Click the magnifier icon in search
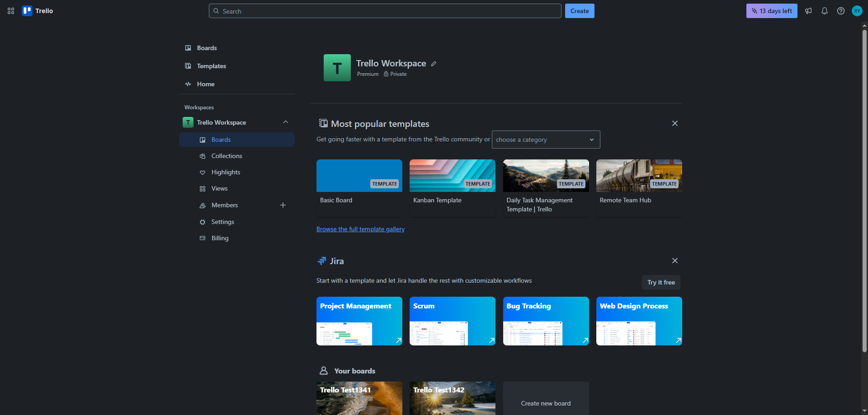Screen dimensions: 868x415 pos(216,11)
